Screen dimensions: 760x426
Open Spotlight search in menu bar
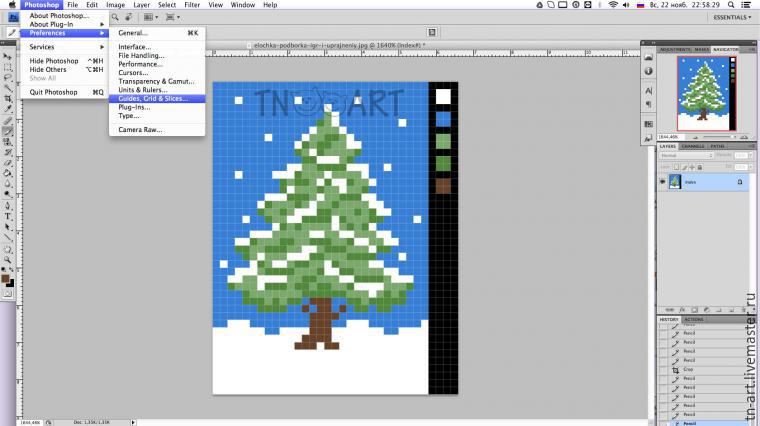pos(731,5)
